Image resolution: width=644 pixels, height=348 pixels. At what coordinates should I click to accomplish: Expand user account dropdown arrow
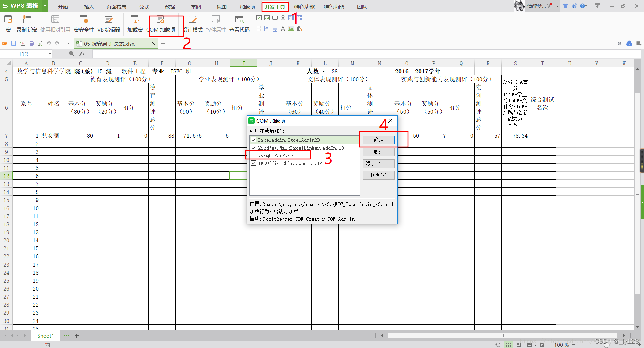pos(557,6)
